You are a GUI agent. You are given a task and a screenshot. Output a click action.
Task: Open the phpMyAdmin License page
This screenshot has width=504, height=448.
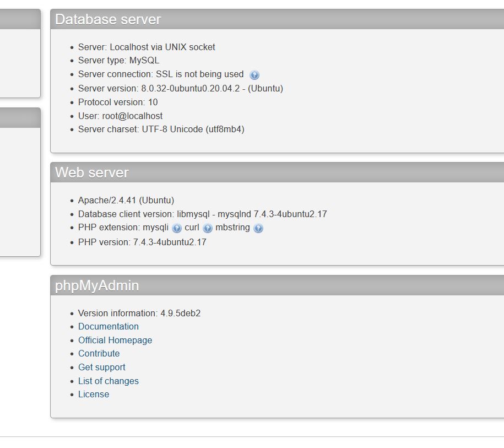tap(94, 394)
